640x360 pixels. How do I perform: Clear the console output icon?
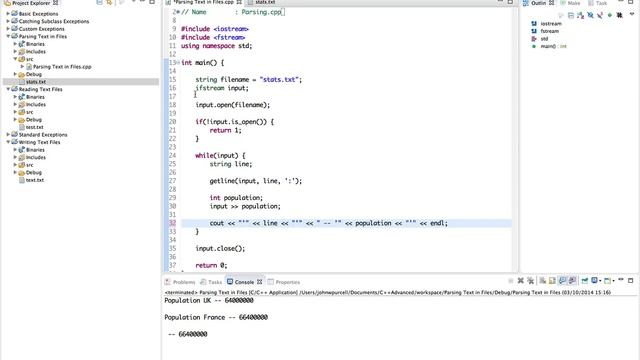tap(542, 280)
